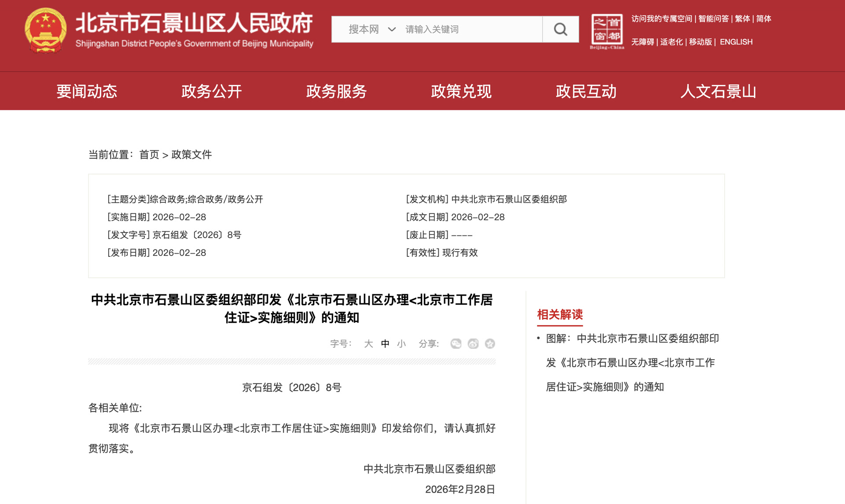Click the search magnifier icon
Image resolution: width=845 pixels, height=504 pixels.
pos(560,29)
